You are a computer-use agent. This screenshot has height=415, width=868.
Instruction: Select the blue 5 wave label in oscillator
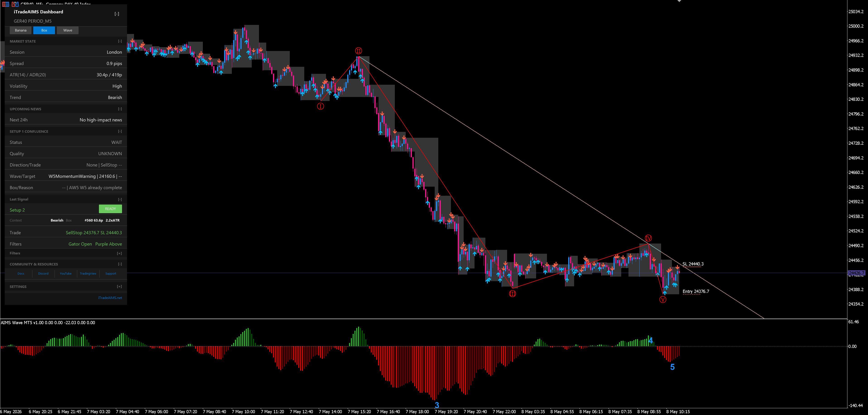[x=672, y=367]
